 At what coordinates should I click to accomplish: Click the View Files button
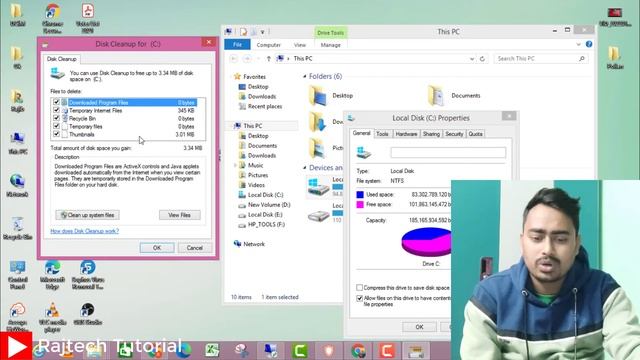pos(180,215)
